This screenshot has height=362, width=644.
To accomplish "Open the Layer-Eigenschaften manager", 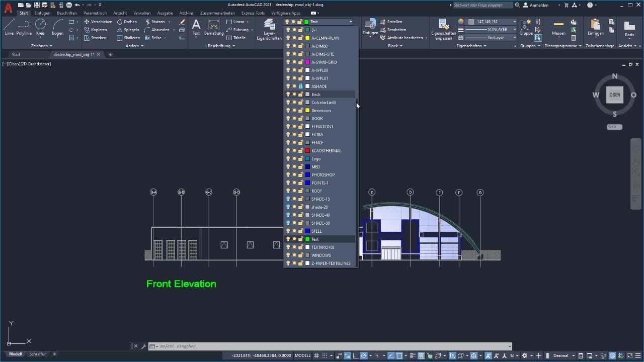I will (x=269, y=28).
